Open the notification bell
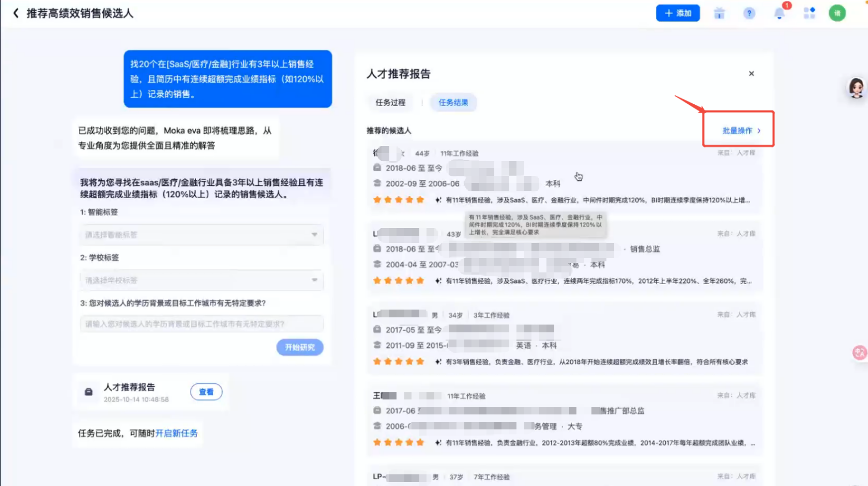 coord(779,14)
